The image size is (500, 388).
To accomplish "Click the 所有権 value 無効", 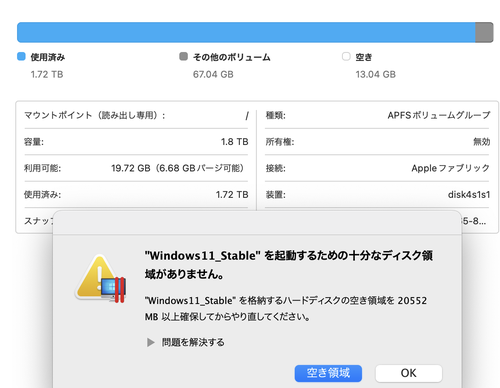I will tap(482, 142).
